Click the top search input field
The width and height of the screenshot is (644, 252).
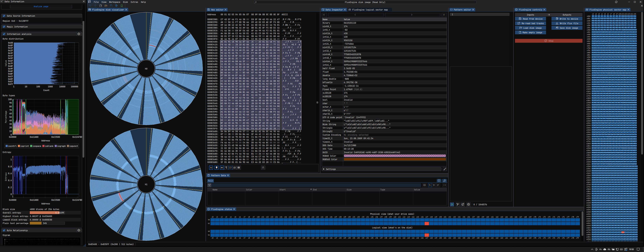[x=365, y=2]
